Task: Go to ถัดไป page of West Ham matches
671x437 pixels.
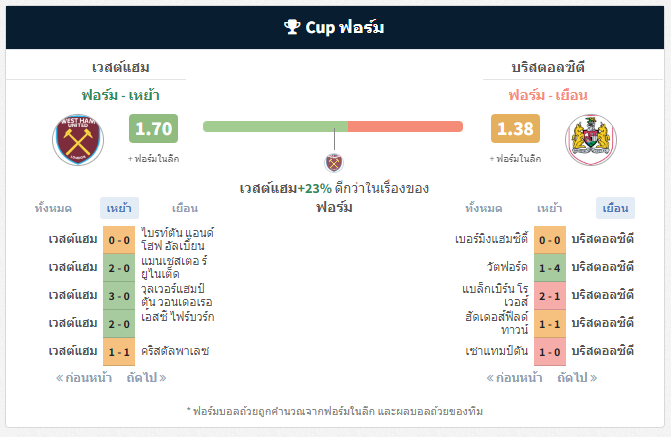Action: click(146, 378)
